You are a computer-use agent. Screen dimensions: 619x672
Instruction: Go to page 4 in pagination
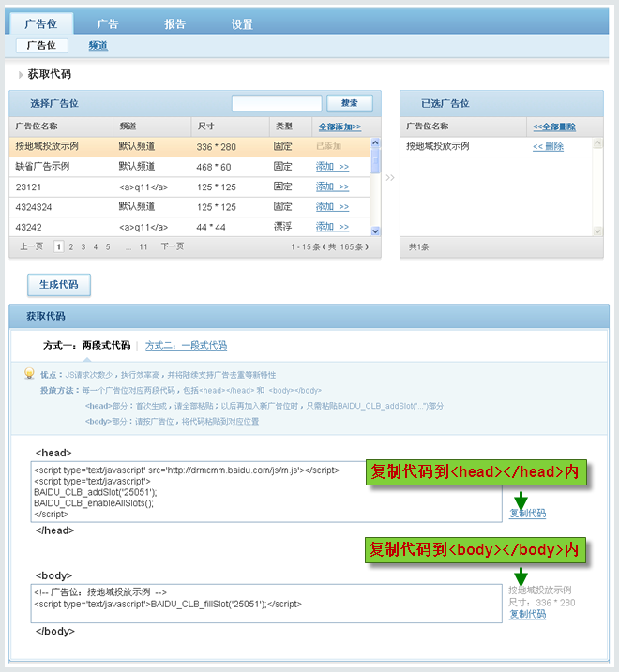[96, 246]
